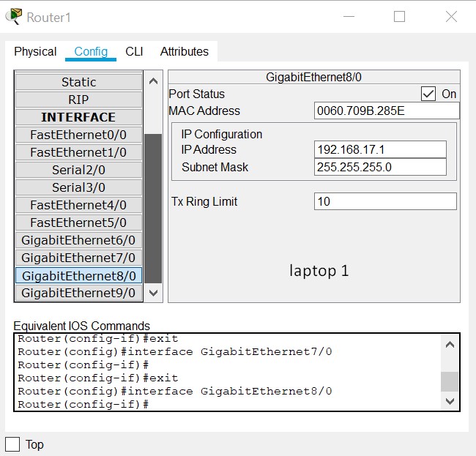The height and width of the screenshot is (456, 476).
Task: Click the IP Address input field
Action: (x=380, y=149)
